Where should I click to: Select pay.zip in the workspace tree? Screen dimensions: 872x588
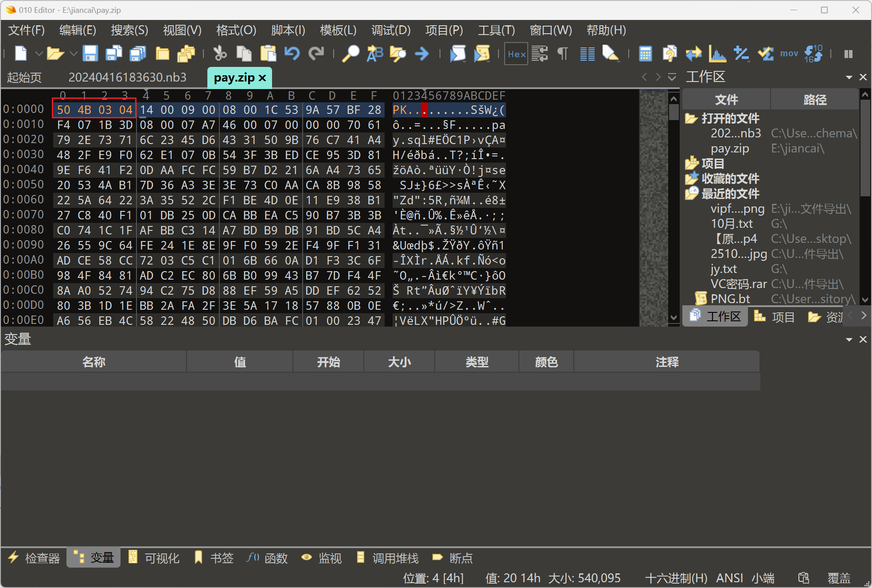coord(730,148)
